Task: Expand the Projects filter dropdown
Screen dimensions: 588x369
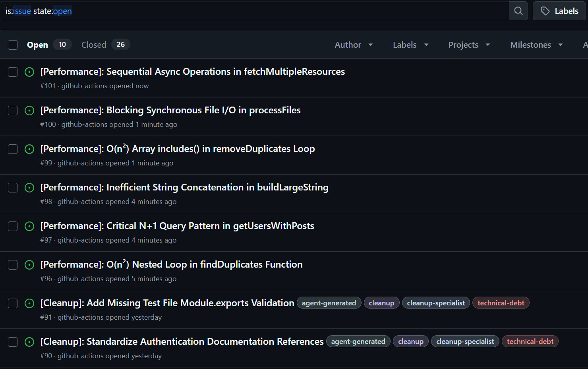Action: [x=468, y=45]
